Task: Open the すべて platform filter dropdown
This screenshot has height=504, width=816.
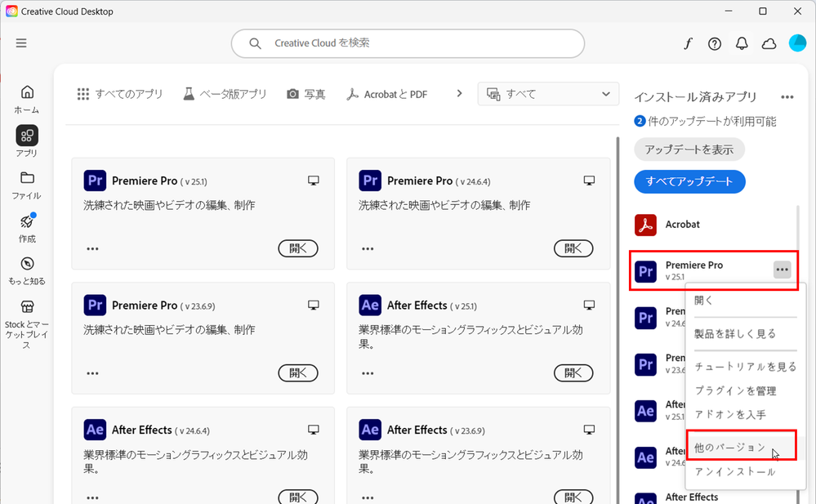Action: [x=549, y=94]
